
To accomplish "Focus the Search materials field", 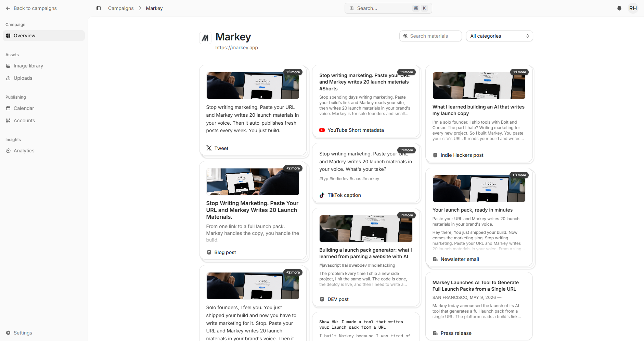I will 430,36.
